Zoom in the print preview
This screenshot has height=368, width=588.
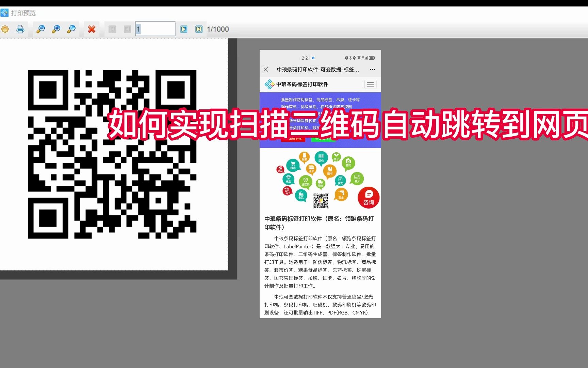click(56, 29)
